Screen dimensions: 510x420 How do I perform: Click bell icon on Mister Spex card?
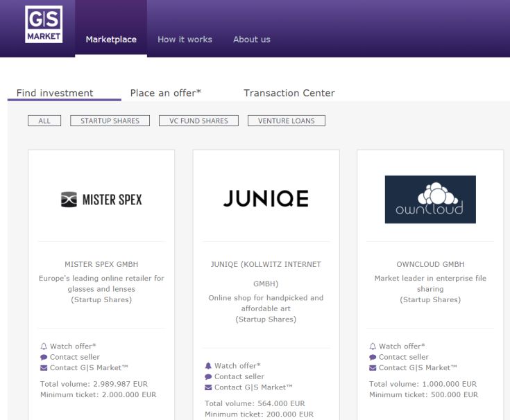pyautogui.click(x=44, y=347)
